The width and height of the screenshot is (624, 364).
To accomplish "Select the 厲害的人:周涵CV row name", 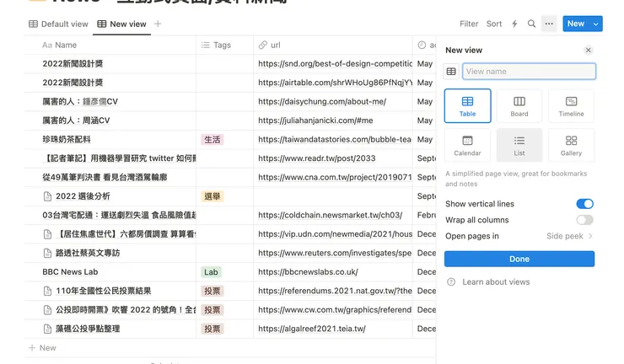I will 76,120.
